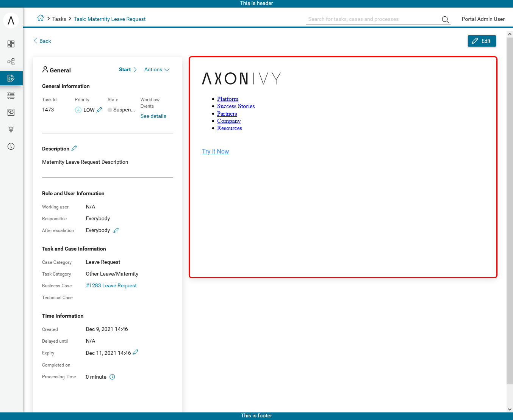Click the LOW priority down-arrow icon
This screenshot has height=420, width=513.
[78, 110]
